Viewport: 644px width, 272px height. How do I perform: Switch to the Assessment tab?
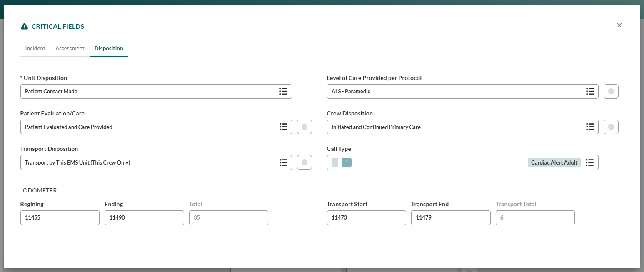[x=70, y=48]
